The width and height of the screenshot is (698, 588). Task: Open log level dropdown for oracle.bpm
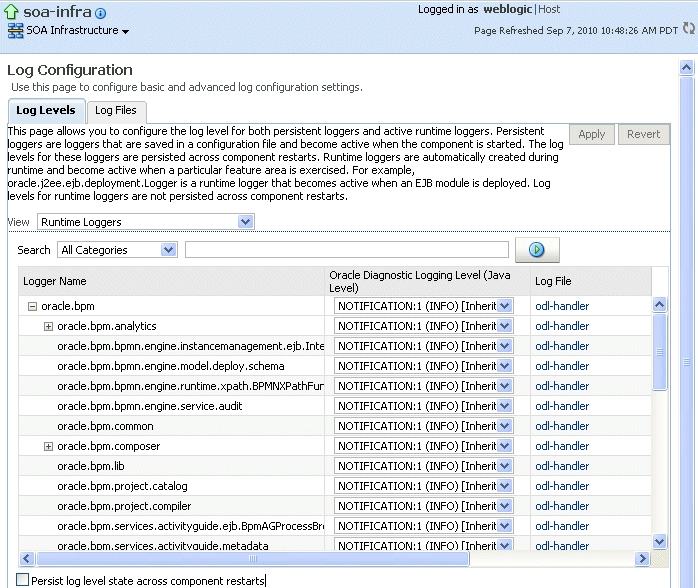click(423, 306)
